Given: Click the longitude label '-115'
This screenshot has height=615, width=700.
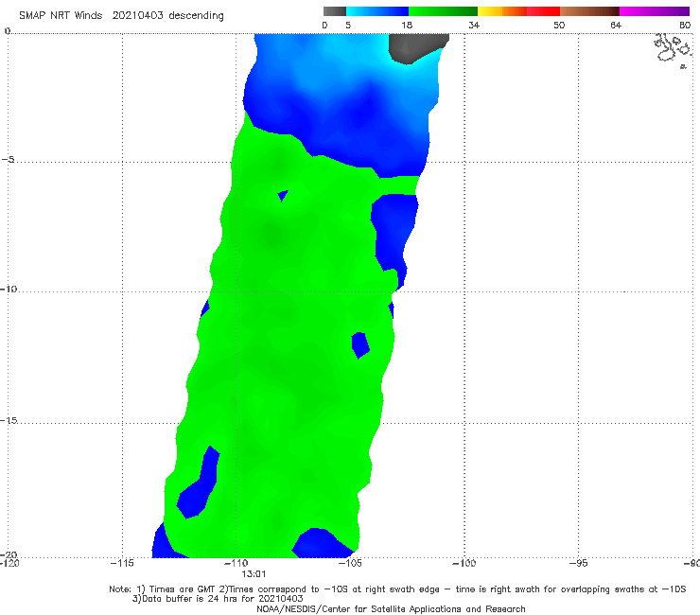Looking at the screenshot, I should click(x=122, y=563).
